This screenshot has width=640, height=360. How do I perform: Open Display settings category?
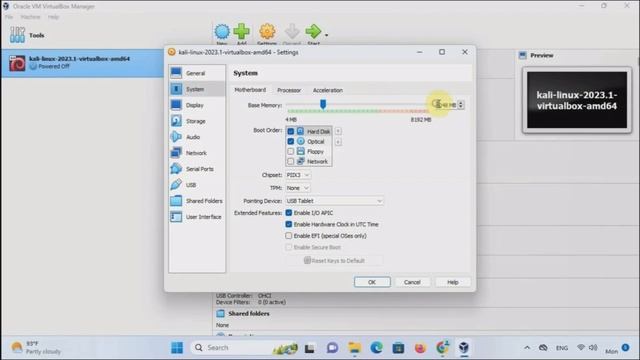197,105
